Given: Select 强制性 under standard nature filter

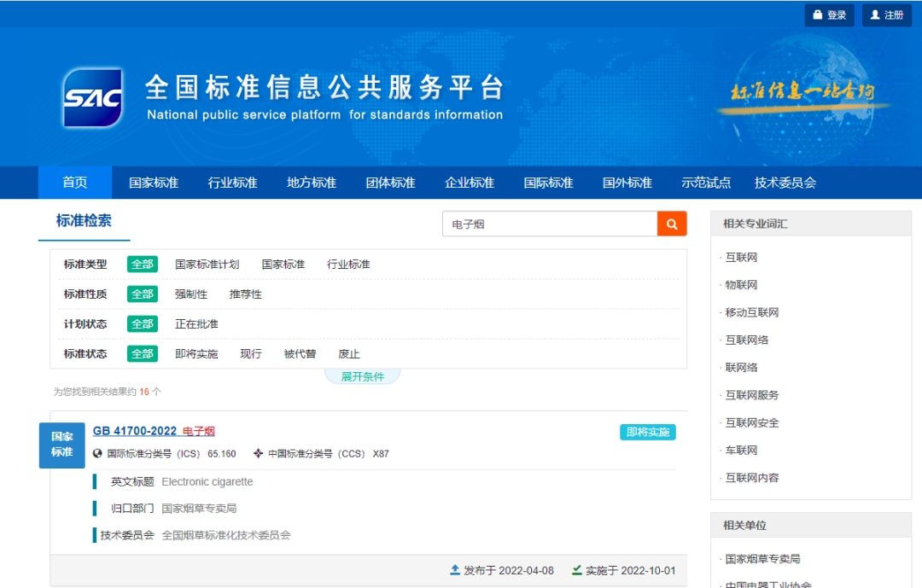Looking at the screenshot, I should (x=191, y=294).
